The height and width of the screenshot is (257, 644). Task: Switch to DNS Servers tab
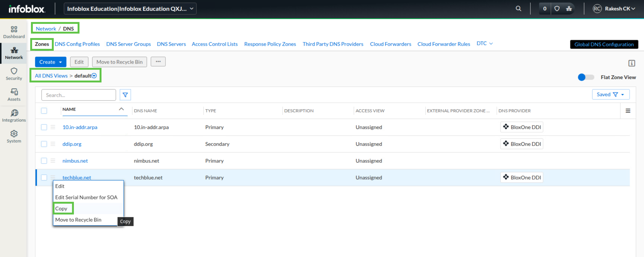171,44
